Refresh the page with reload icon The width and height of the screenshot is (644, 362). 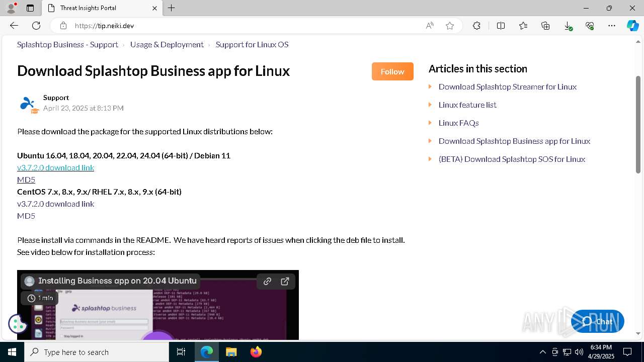(x=36, y=26)
